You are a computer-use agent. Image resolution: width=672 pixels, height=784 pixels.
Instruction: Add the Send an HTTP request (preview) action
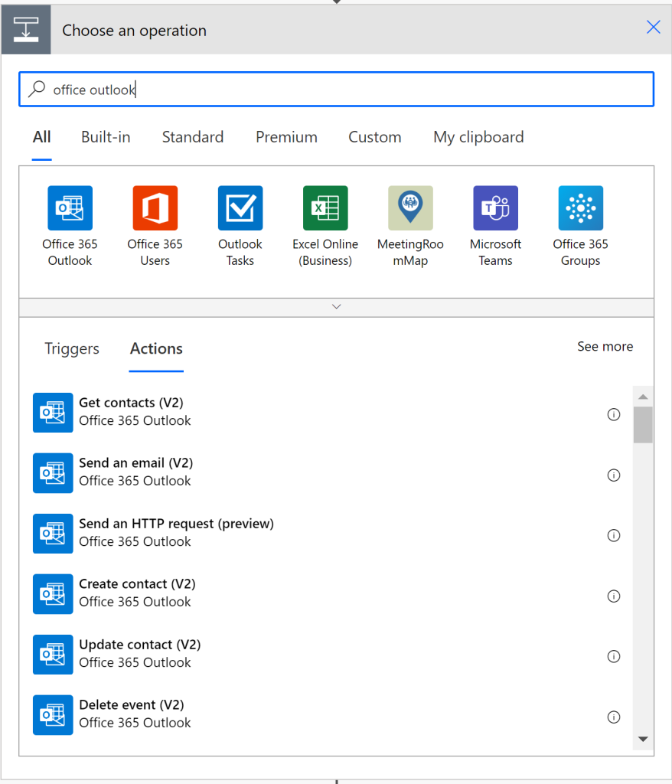coord(325,533)
